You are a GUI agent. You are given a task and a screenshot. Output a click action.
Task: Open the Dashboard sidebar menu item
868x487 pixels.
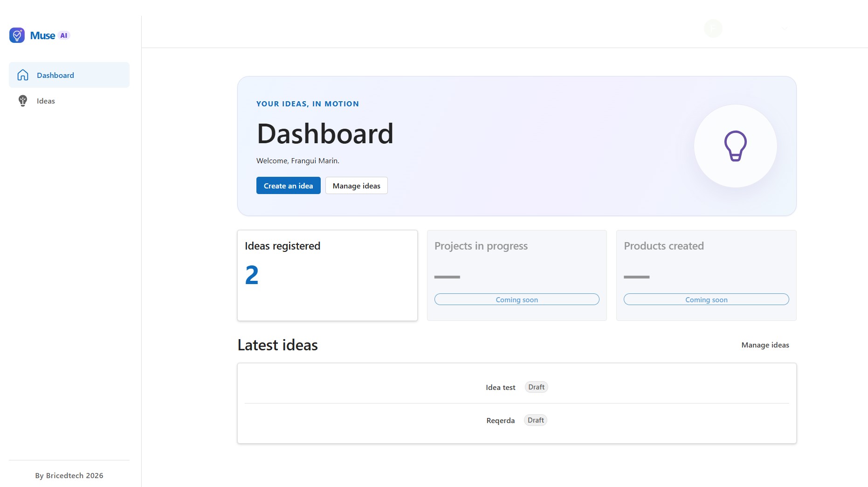pos(69,75)
